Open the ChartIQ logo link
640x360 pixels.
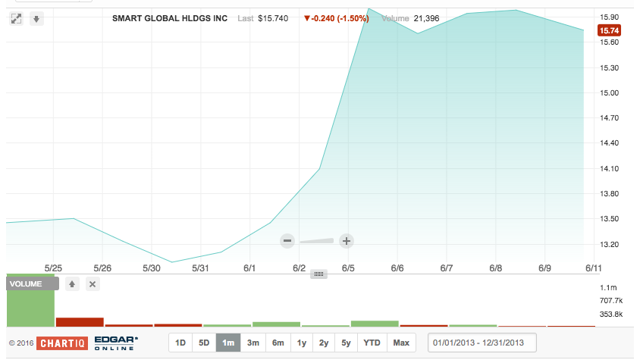[62, 343]
